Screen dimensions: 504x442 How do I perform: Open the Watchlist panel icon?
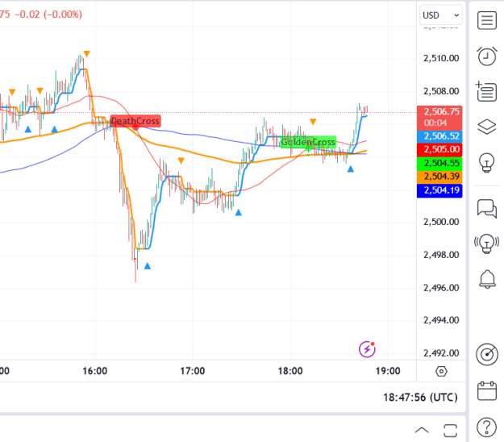click(486, 21)
